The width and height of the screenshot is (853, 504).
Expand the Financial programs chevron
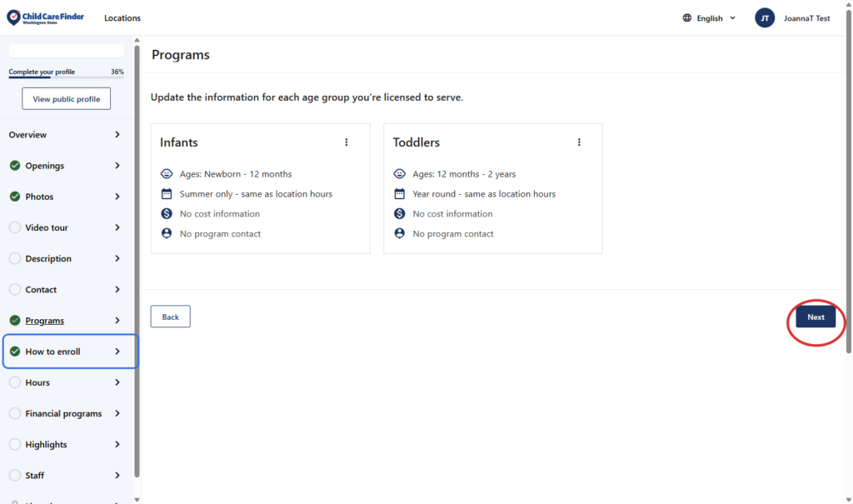point(117,413)
